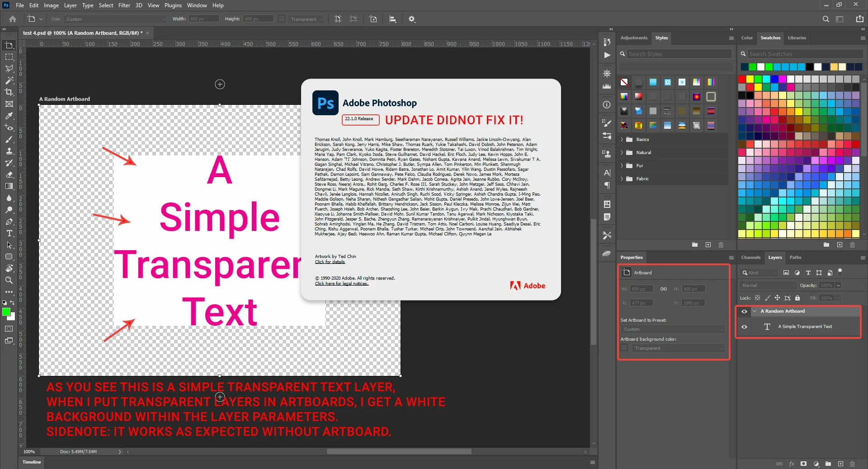868x469 pixels.
Task: Open the Layer menu
Action: click(70, 5)
